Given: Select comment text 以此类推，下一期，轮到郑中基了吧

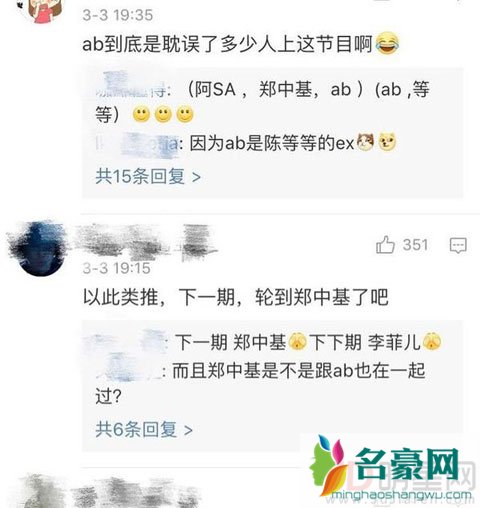Looking at the screenshot, I should pos(236,296).
